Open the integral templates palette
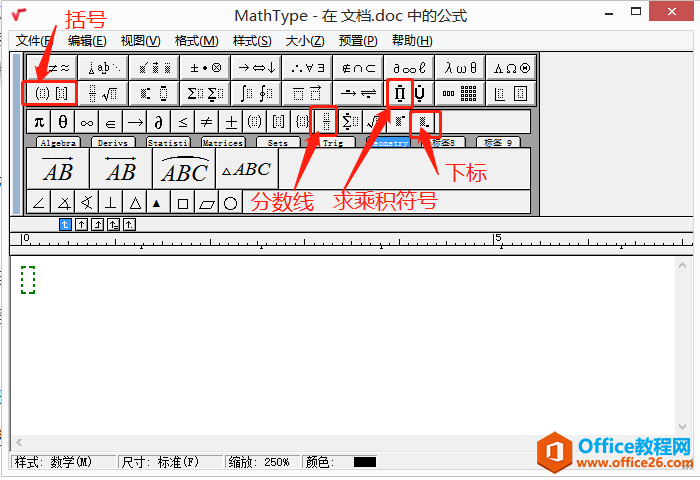 point(256,93)
